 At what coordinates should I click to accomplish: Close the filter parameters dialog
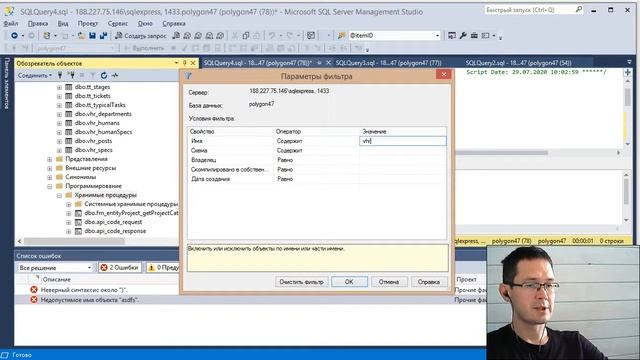click(x=444, y=74)
